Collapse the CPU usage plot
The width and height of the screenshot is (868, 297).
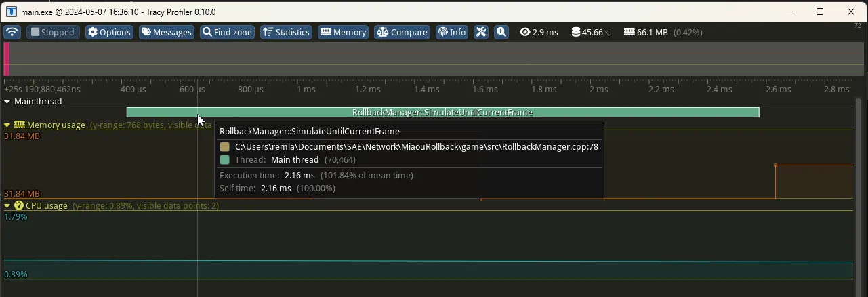point(7,206)
